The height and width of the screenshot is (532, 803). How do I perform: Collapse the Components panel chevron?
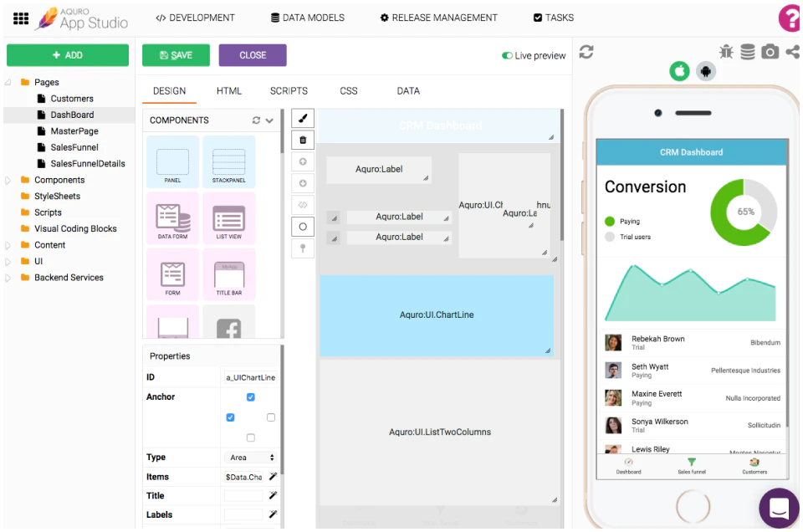point(269,120)
